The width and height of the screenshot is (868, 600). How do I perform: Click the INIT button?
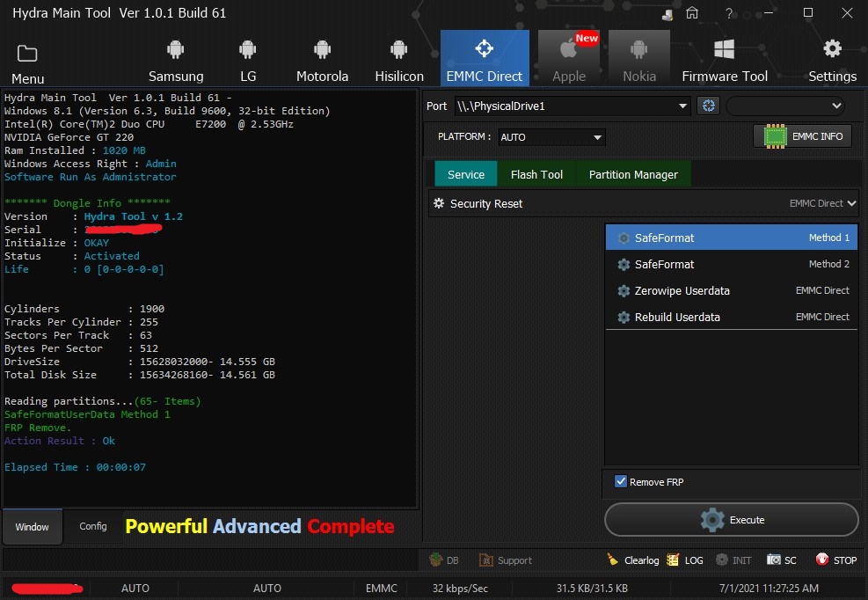point(733,560)
